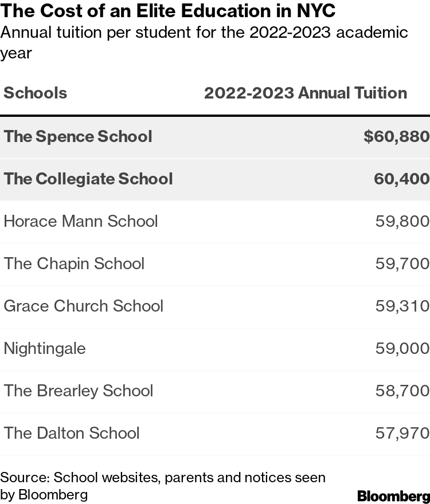This screenshot has height=504, width=430.
Task: Click the chart title about Elite Education
Action: (x=168, y=11)
